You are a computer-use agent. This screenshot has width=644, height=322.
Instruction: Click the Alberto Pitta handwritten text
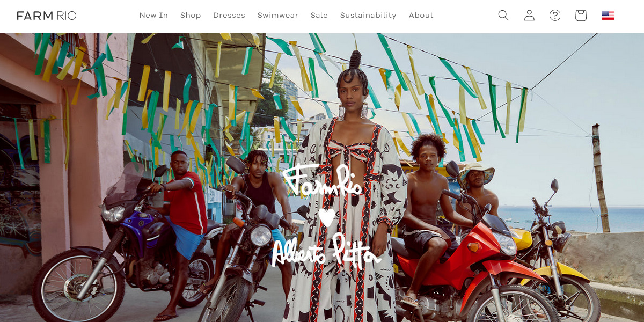click(x=326, y=251)
